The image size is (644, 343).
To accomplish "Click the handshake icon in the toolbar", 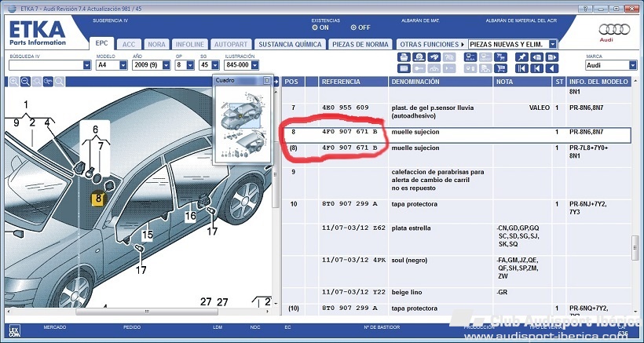I will (x=434, y=57).
